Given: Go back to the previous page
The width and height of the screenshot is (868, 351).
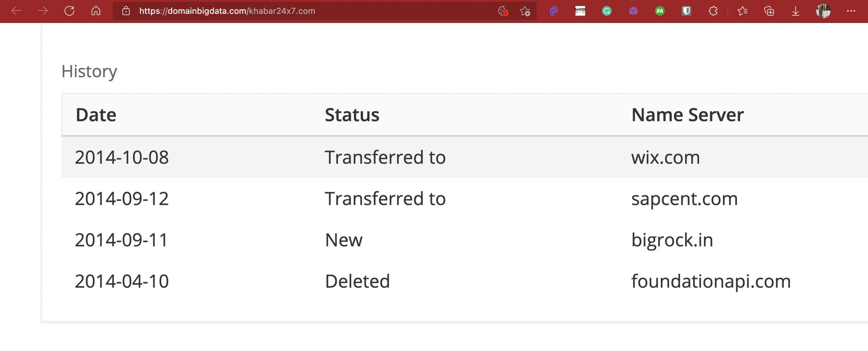Looking at the screenshot, I should [16, 11].
